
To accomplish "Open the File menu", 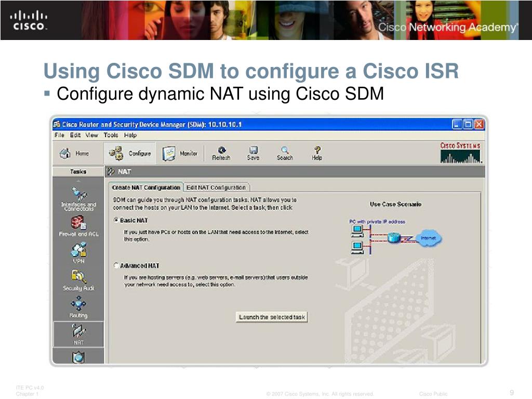I will [x=59, y=135].
